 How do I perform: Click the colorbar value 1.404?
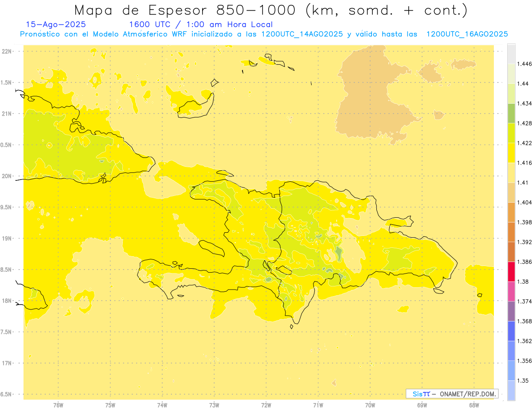524,202
